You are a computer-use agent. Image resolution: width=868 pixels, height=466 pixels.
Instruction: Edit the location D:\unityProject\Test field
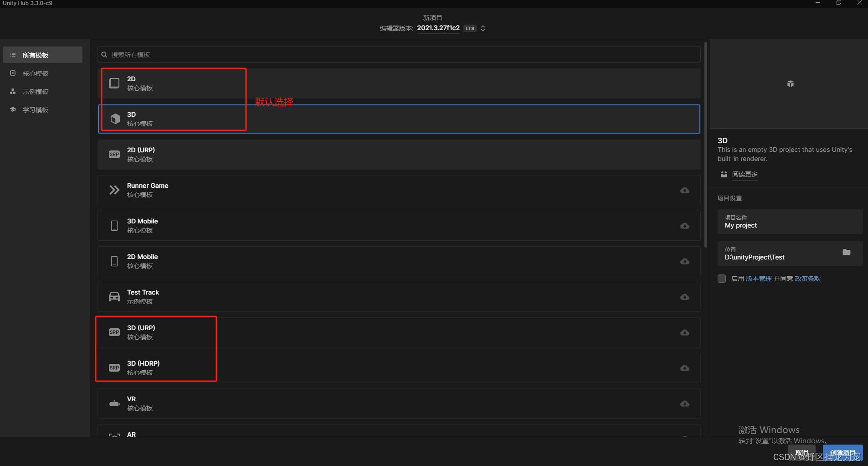(x=790, y=254)
